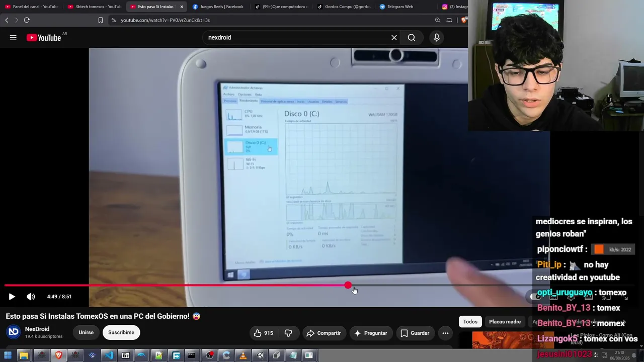Image resolution: width=644 pixels, height=362 pixels.
Task: Open the Windows Start menu
Action: coord(8,355)
